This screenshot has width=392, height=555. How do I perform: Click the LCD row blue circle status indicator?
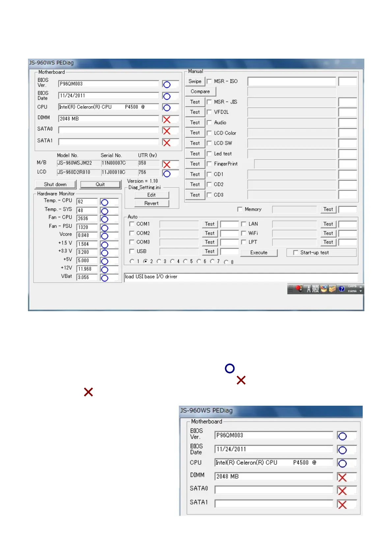point(167,174)
